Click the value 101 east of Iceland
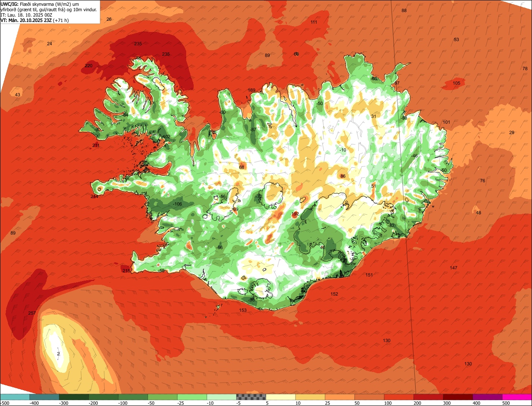532x406 pixels. tap(446, 122)
